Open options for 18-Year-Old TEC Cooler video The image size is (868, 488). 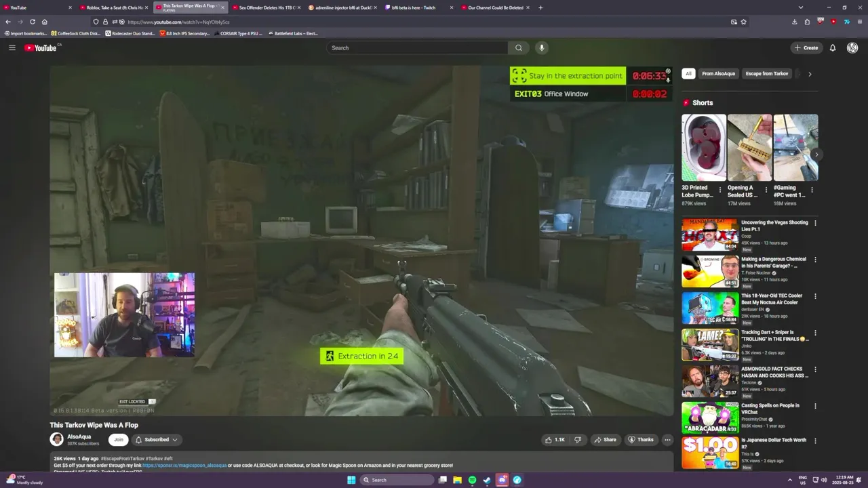tap(815, 296)
